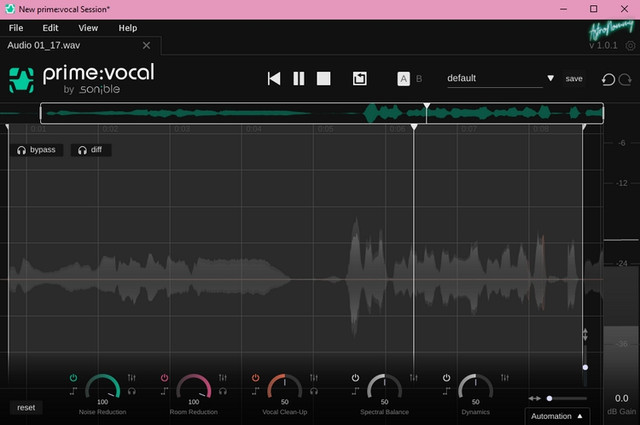
Task: Toggle the Room Reduction power switch
Action: pos(164,378)
